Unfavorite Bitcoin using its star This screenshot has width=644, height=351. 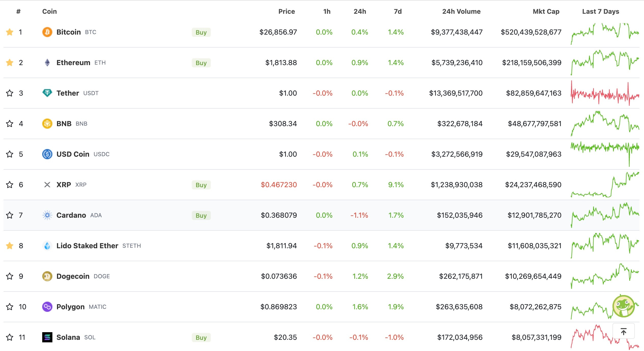pyautogui.click(x=10, y=32)
